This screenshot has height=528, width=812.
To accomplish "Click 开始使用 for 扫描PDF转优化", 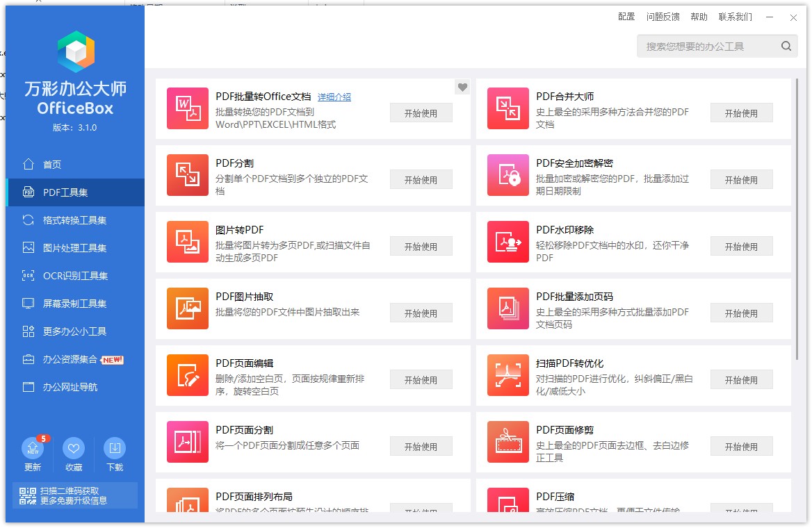I will [742, 380].
